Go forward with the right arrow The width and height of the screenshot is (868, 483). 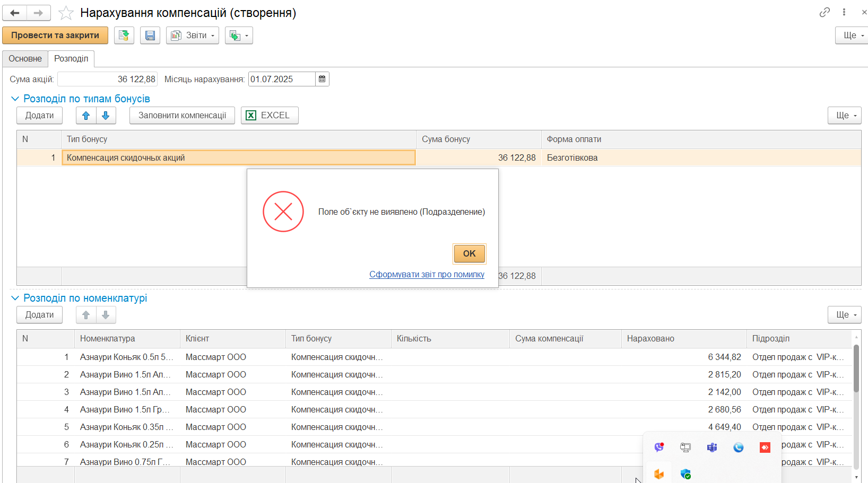click(x=39, y=13)
